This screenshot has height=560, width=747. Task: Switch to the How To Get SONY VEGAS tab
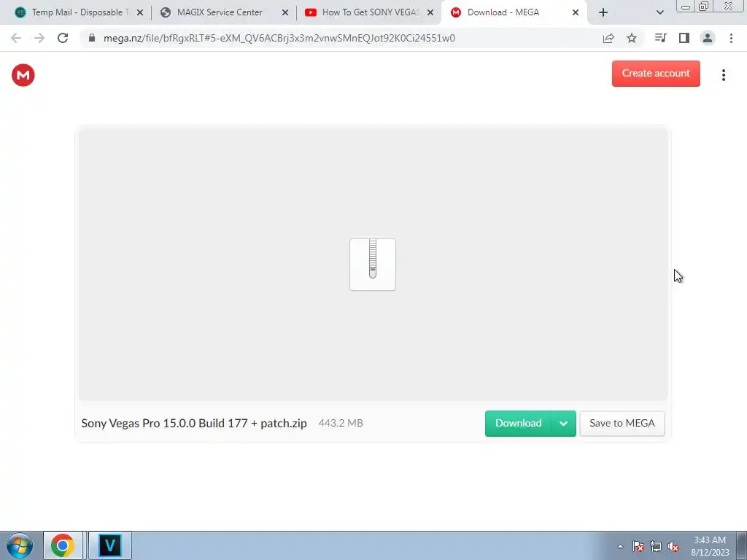coord(368,12)
